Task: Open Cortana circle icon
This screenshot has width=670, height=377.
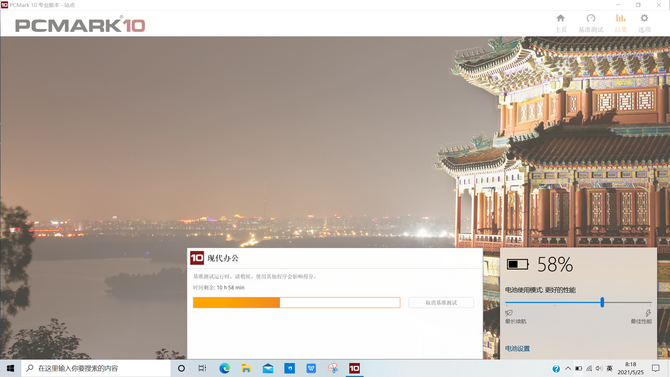Action: pyautogui.click(x=181, y=368)
